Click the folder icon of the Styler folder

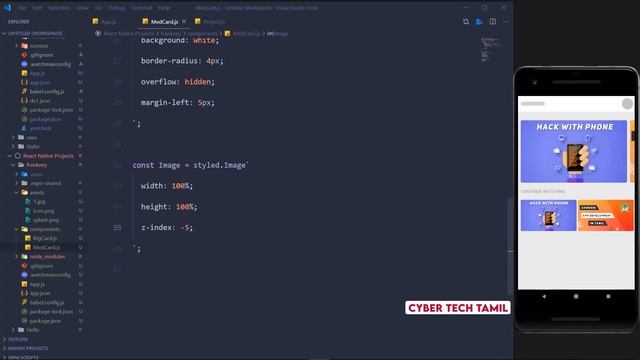(21, 146)
